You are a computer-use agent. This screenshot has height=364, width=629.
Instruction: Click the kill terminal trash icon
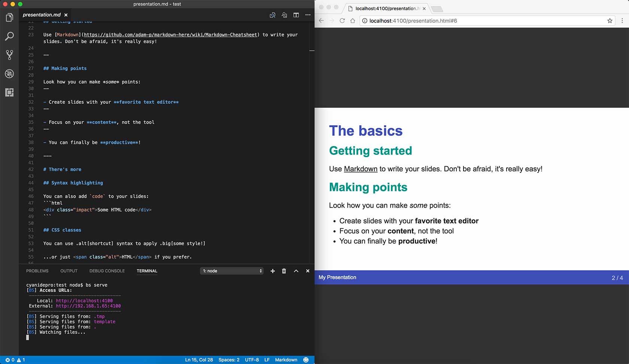coord(284,271)
